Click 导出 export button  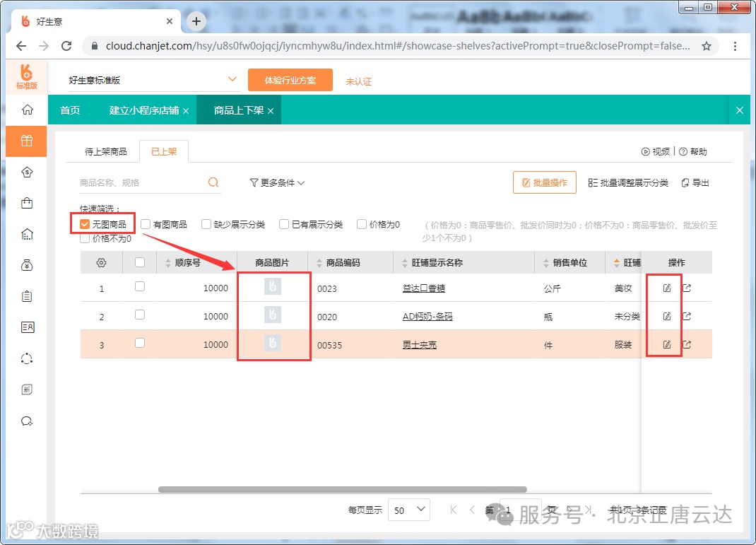click(695, 183)
